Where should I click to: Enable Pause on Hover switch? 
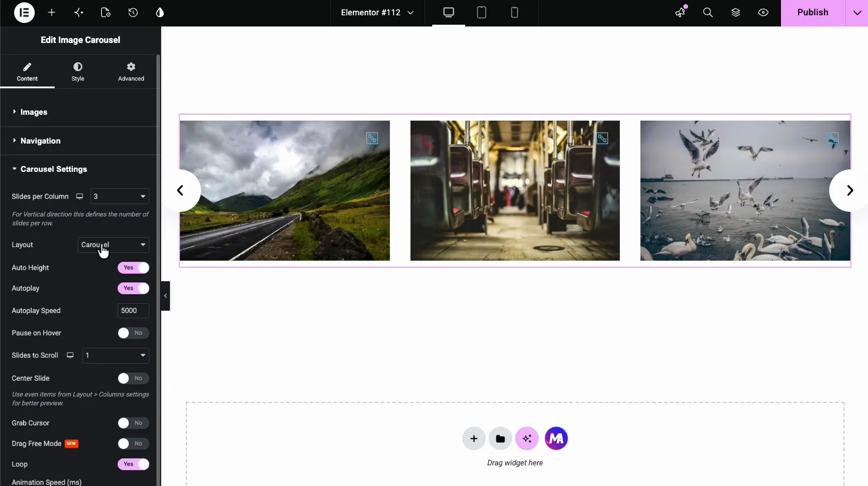133,333
